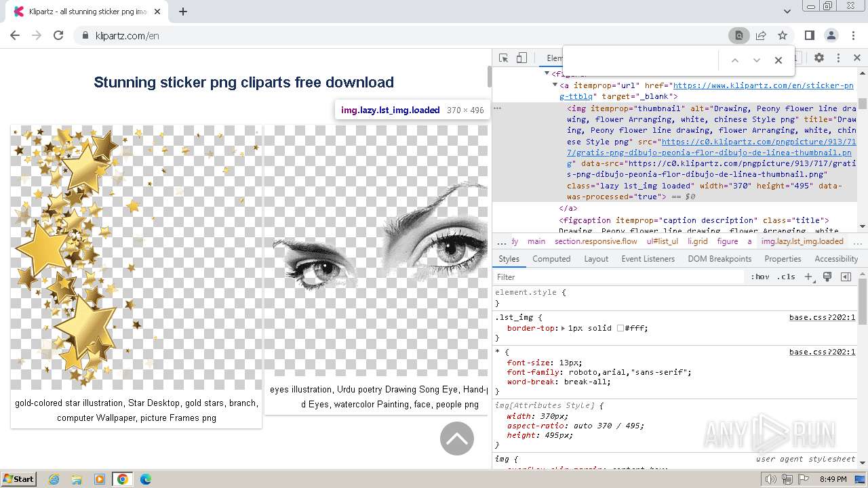Screen dimensions: 868x488
Task: View site information lock icon
Action: (85, 35)
